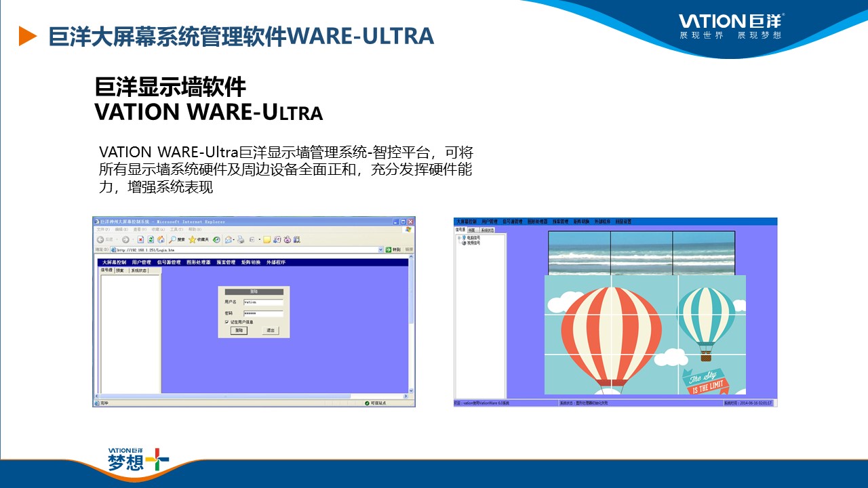Click the green 转到 Go arrow icon
Viewport: 868px width, 488px height.
pos(388,249)
